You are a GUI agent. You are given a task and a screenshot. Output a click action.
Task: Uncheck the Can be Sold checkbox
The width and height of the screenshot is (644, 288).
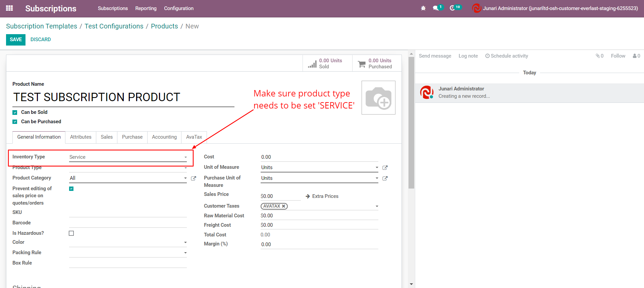coord(15,113)
